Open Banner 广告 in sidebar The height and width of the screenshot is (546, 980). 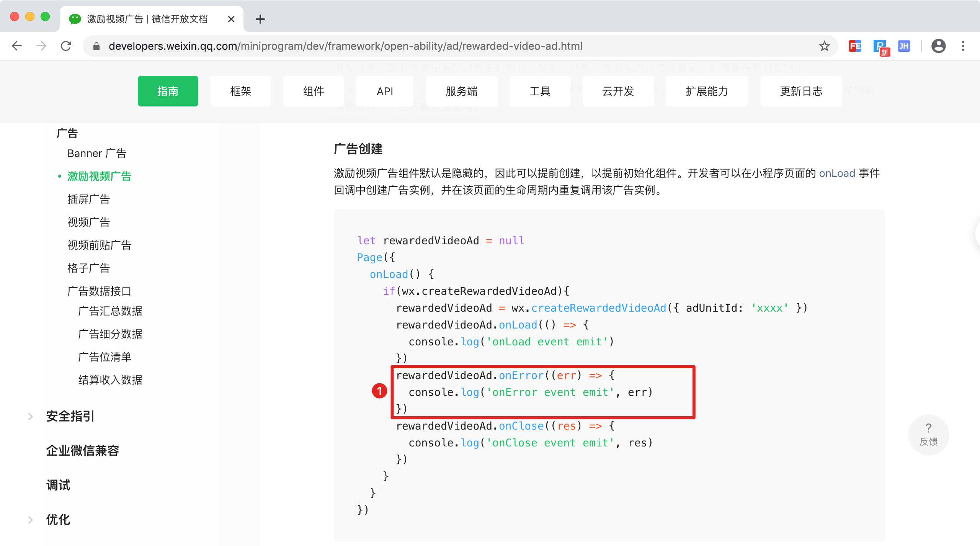97,153
